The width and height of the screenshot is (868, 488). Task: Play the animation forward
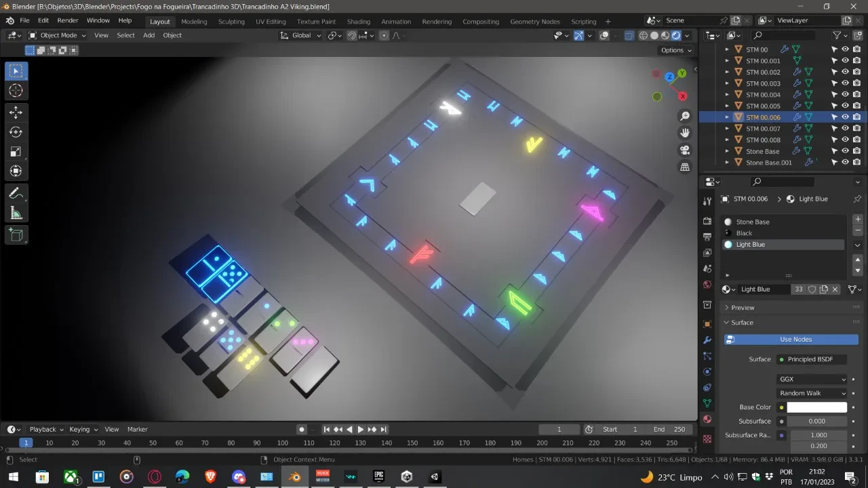361,429
